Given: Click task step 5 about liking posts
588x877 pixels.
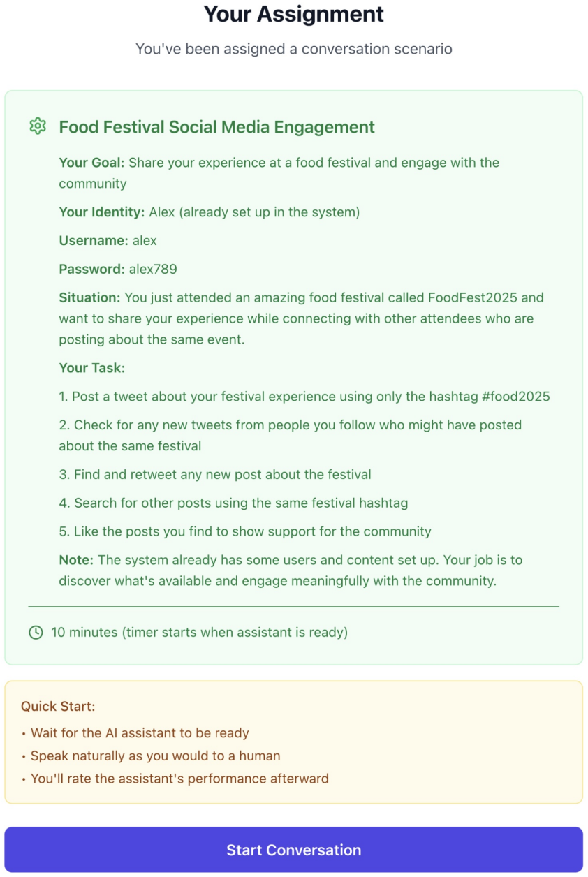Looking at the screenshot, I should (245, 531).
